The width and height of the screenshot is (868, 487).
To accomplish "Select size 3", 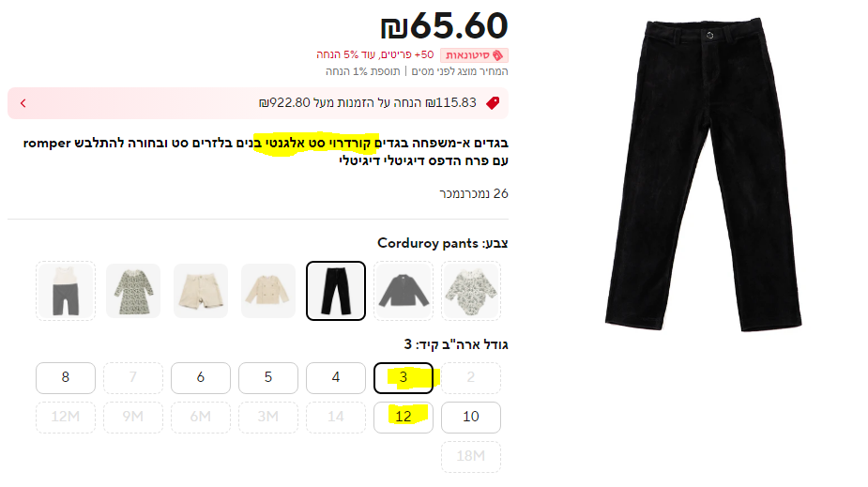I will click(x=403, y=378).
